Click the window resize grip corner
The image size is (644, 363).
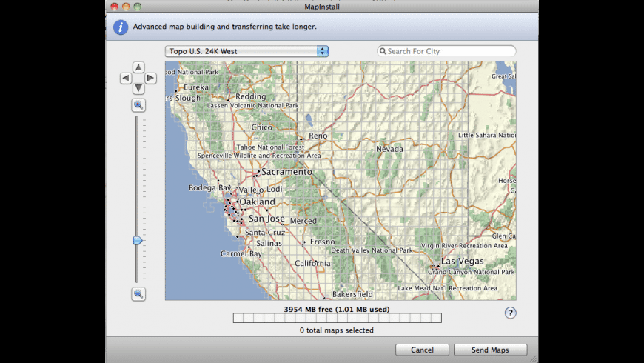click(x=534, y=359)
